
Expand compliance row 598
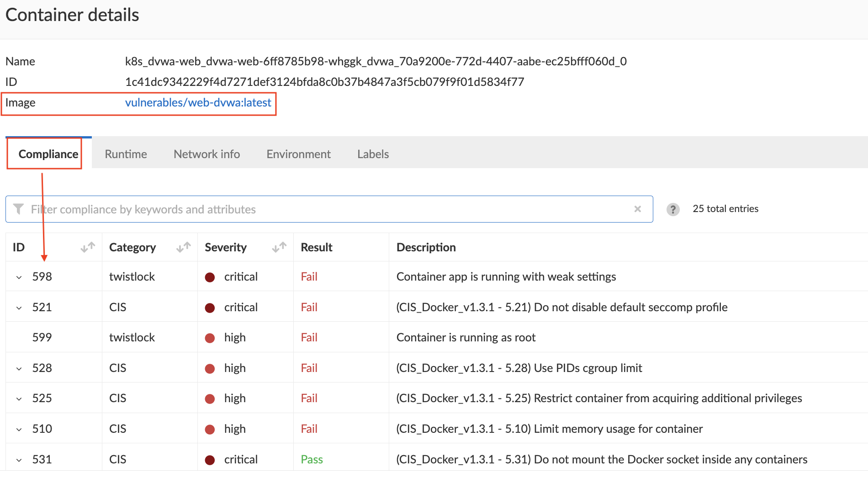click(x=19, y=277)
